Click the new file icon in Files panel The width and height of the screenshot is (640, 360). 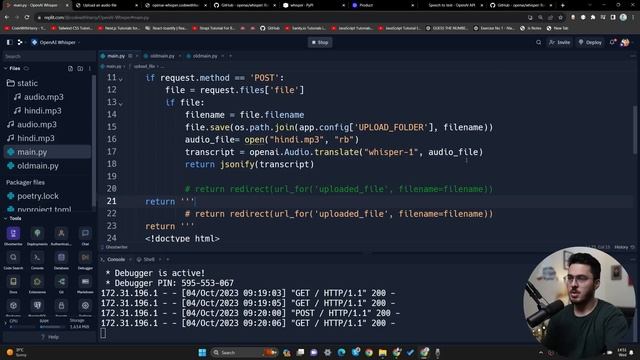pyautogui.click(x=70, y=69)
